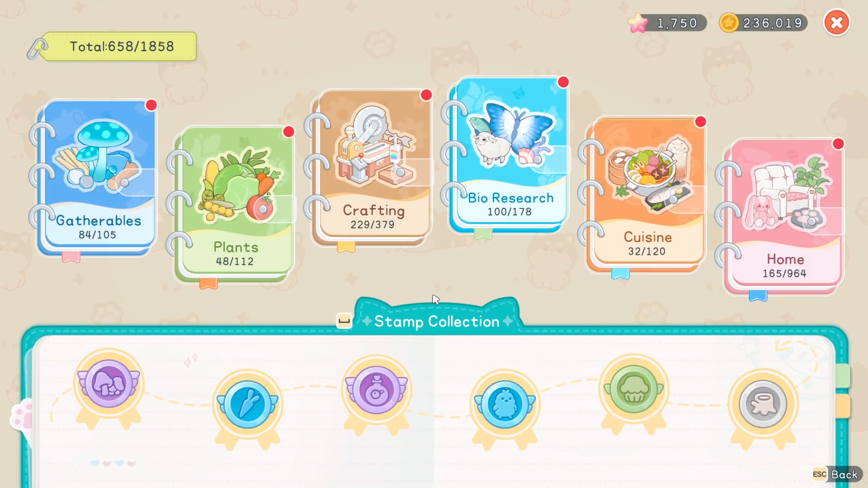
Task: Select the blue carrot stamp badge
Action: (x=247, y=404)
